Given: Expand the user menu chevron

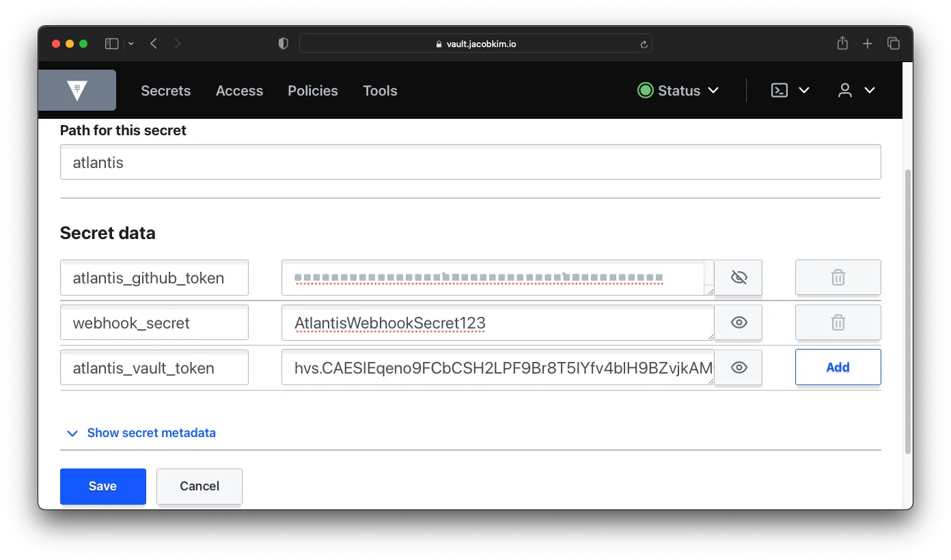Looking at the screenshot, I should click(870, 89).
